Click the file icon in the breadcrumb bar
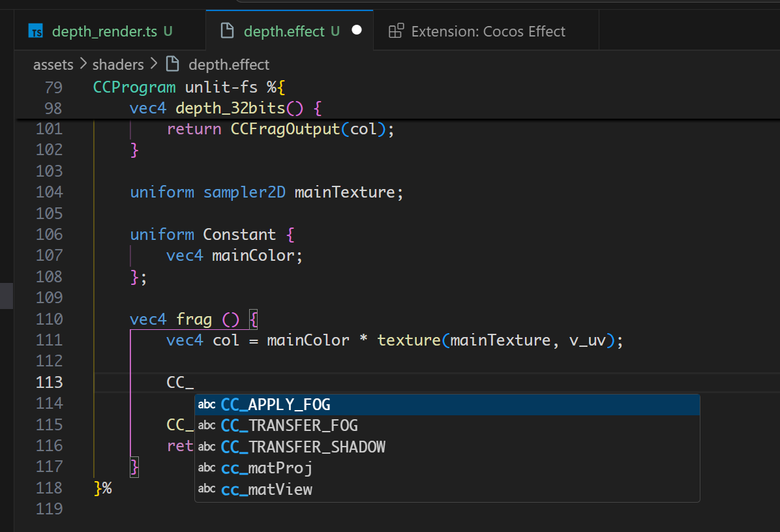Screen dimensions: 780x532 coord(173,65)
